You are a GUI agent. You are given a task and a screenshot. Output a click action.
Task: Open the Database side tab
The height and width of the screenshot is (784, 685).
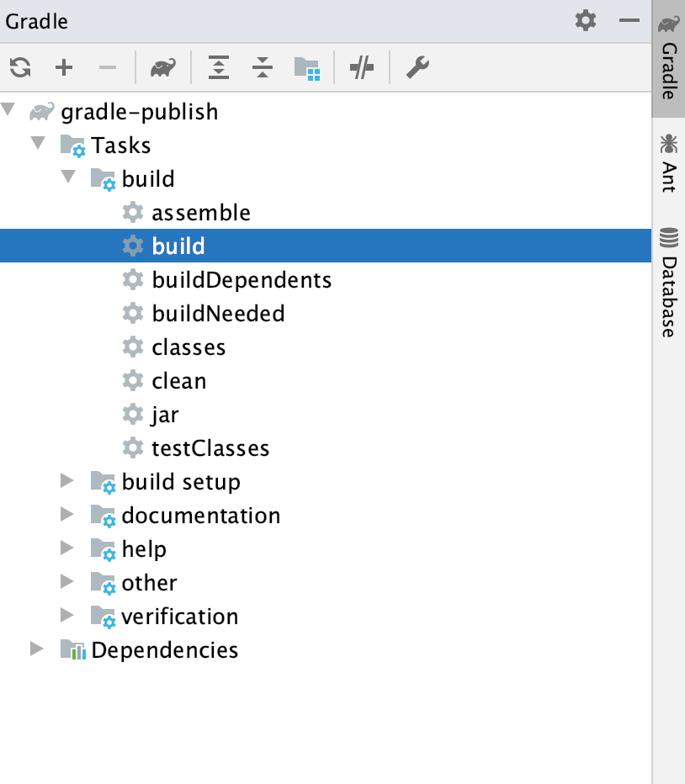coord(669,283)
